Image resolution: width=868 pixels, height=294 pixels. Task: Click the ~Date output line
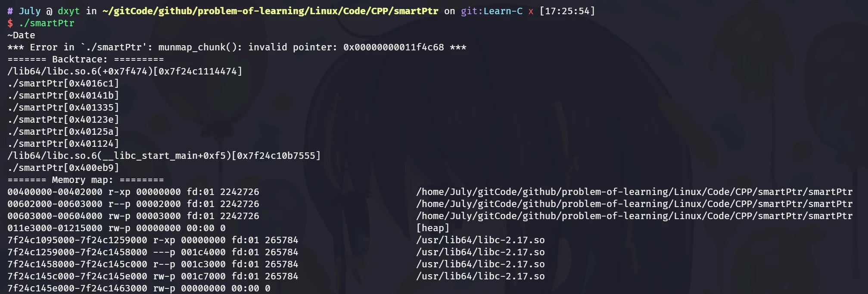pyautogui.click(x=21, y=35)
